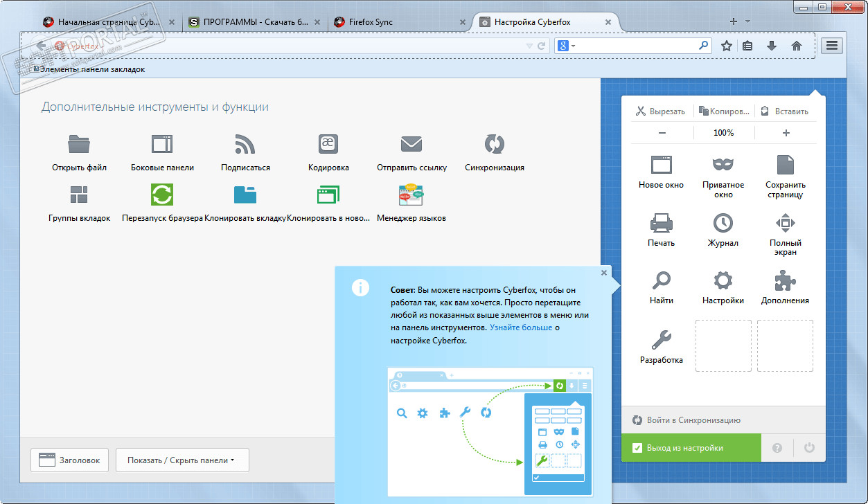Click Cut (Вырезать) in menu panel

coord(661,111)
